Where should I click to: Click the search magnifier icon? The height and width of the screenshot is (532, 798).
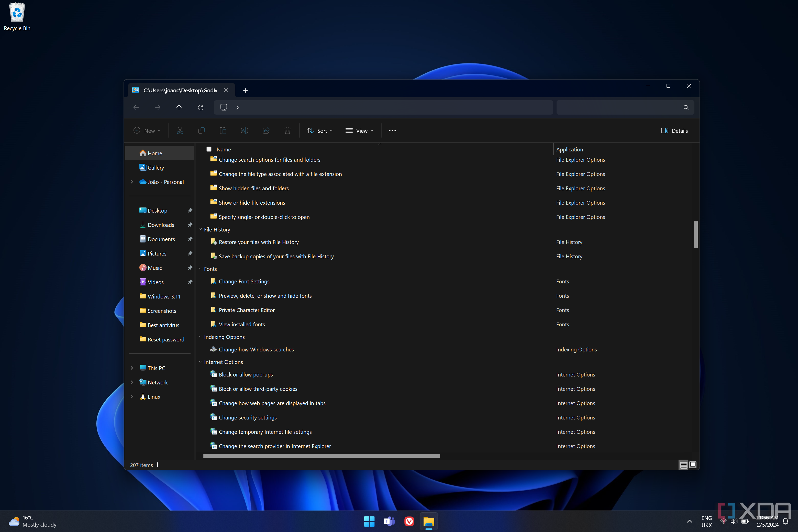pyautogui.click(x=686, y=108)
